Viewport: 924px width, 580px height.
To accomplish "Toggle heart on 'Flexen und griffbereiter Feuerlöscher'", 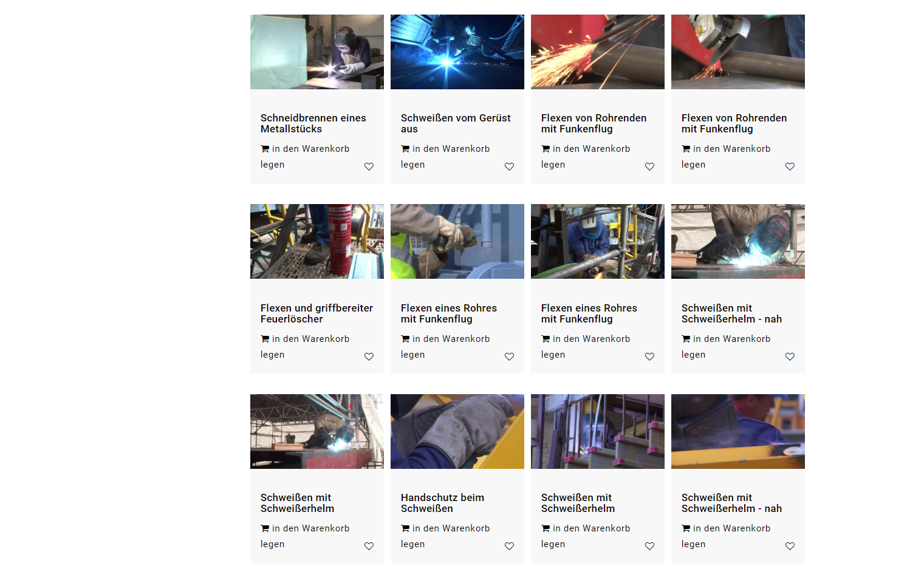I will (369, 357).
